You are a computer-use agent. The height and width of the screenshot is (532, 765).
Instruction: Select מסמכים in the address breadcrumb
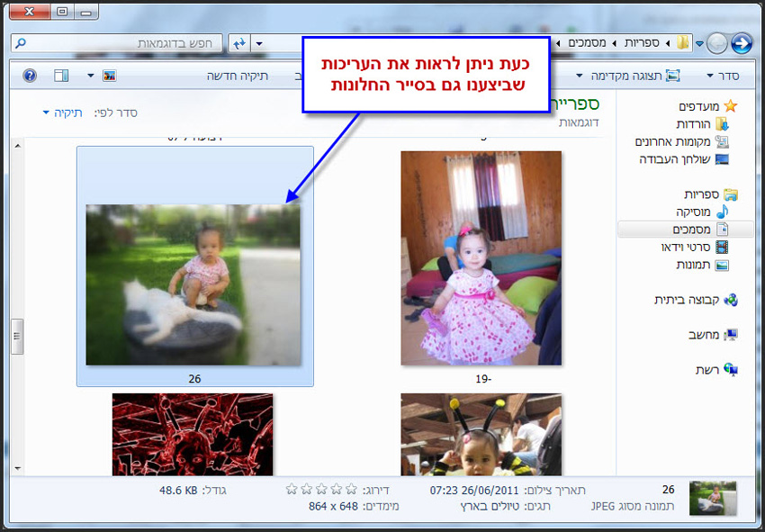587,43
